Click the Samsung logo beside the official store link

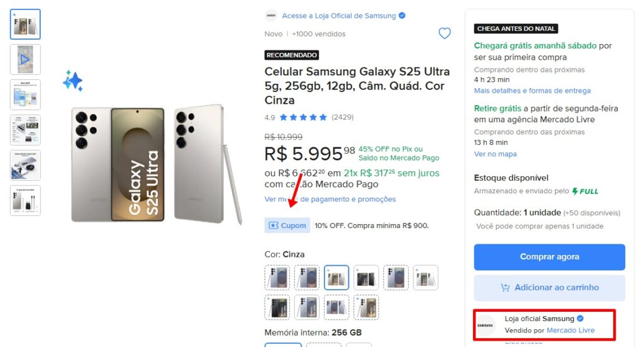click(271, 16)
